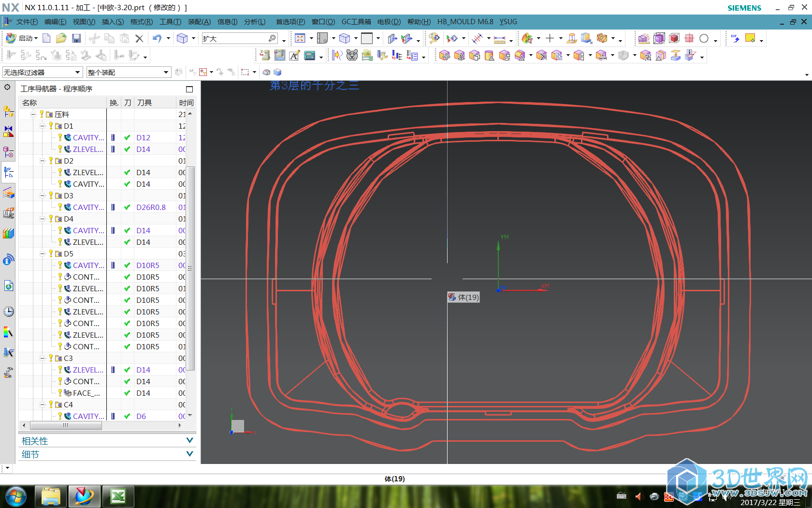This screenshot has width=812, height=508.
Task: Click the DXF export icon
Action: click(735, 38)
